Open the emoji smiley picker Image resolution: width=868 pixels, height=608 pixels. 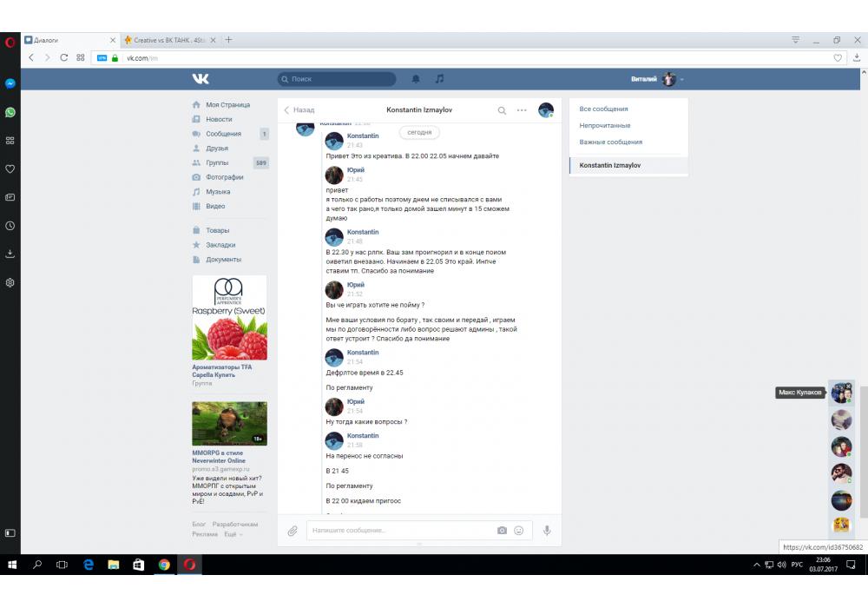pyautogui.click(x=519, y=530)
